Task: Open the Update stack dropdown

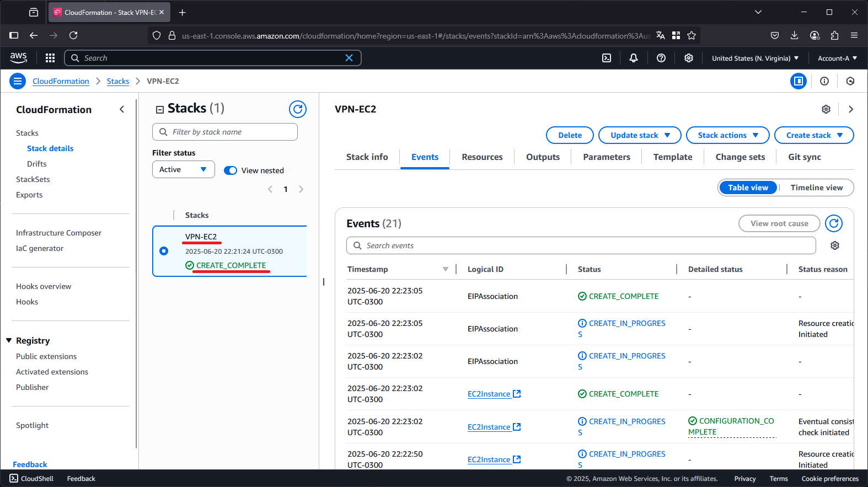Action: (640, 135)
